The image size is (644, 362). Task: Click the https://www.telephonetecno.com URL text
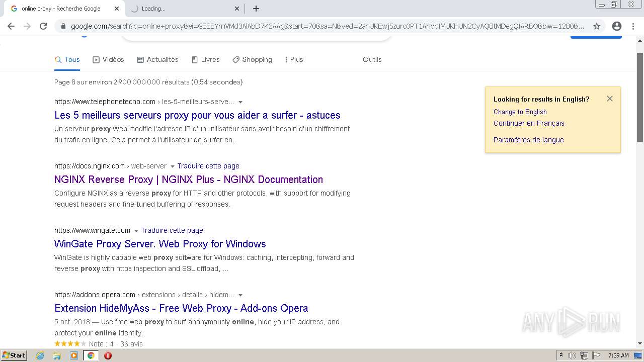pos(105,102)
